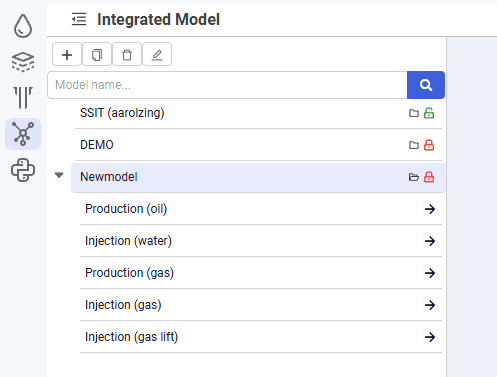Open Production (oil) via its arrow icon
Image resolution: width=497 pixels, height=377 pixels.
pyautogui.click(x=430, y=209)
